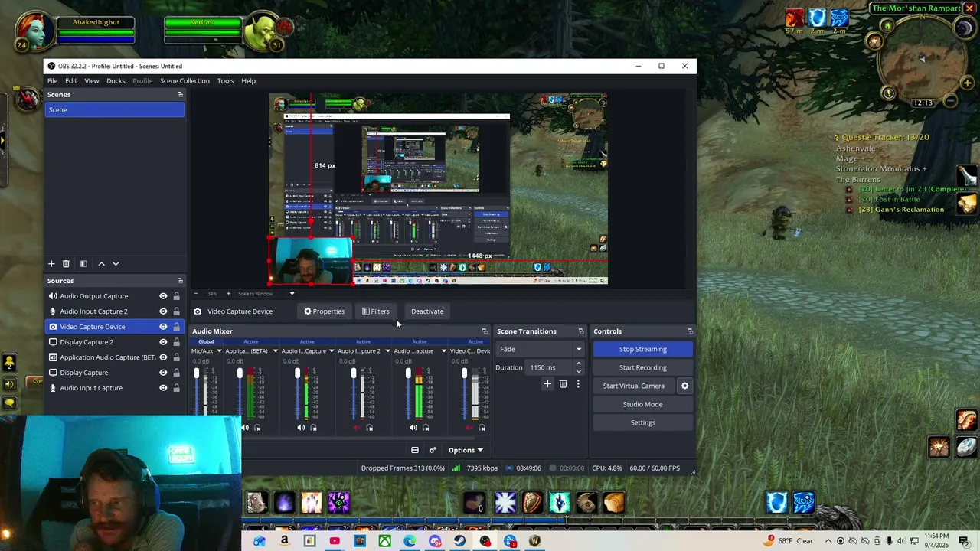The image size is (980, 551).
Task: Click the Stop Streaming button
Action: (643, 350)
